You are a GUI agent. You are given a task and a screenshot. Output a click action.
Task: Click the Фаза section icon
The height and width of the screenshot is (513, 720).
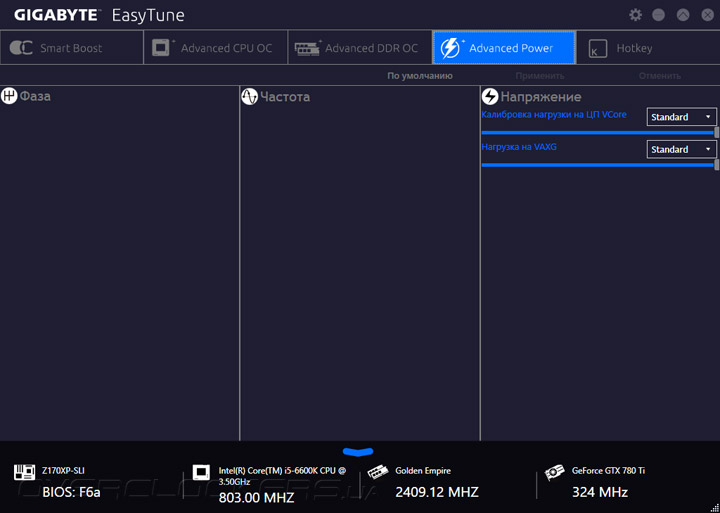click(9, 96)
